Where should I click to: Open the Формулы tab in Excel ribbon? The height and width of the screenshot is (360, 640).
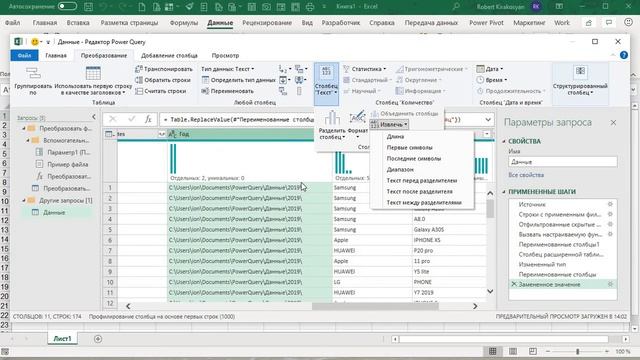(184, 23)
